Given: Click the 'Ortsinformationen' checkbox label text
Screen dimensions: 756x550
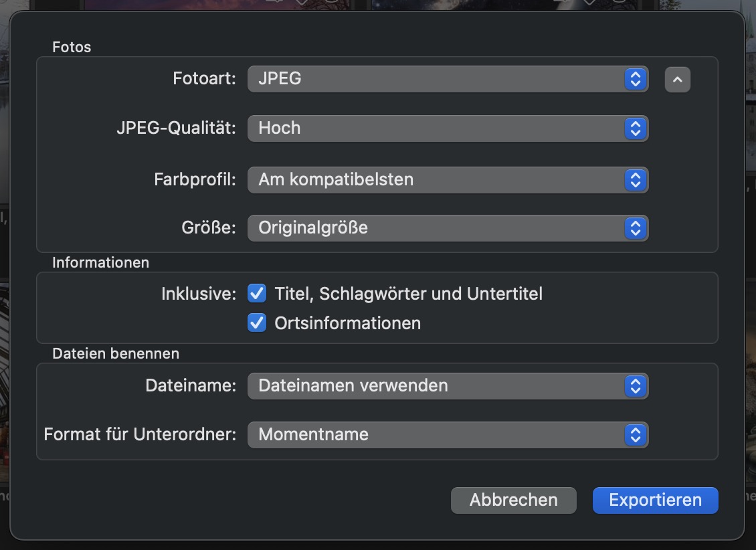Looking at the screenshot, I should click(347, 323).
